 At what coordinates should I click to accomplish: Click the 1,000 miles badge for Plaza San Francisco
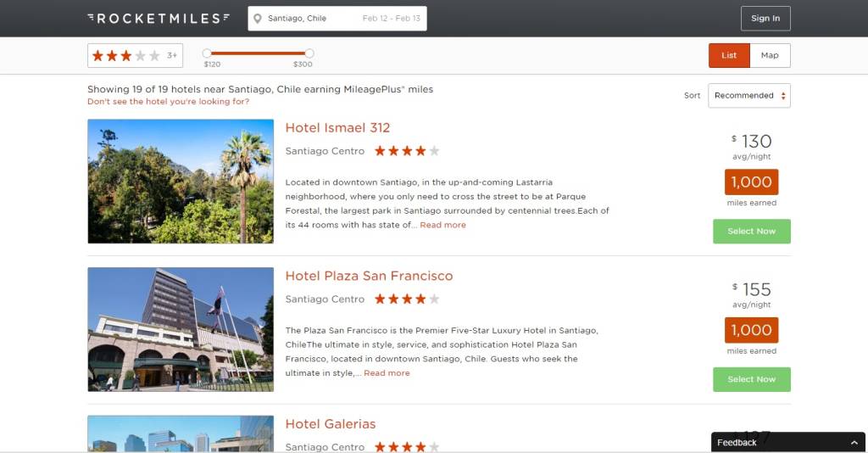pyautogui.click(x=751, y=330)
